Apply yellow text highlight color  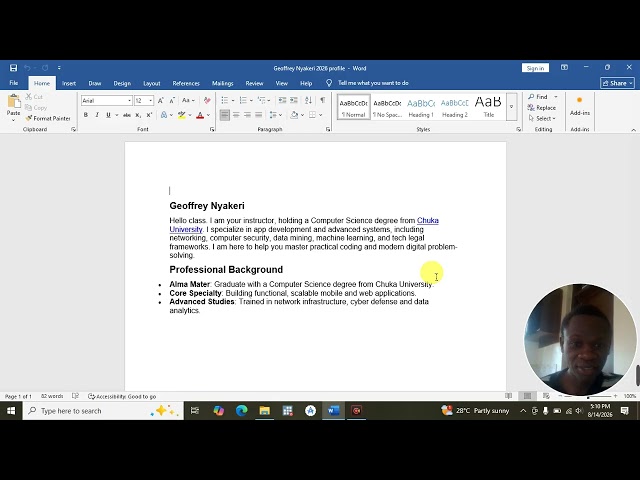(182, 115)
